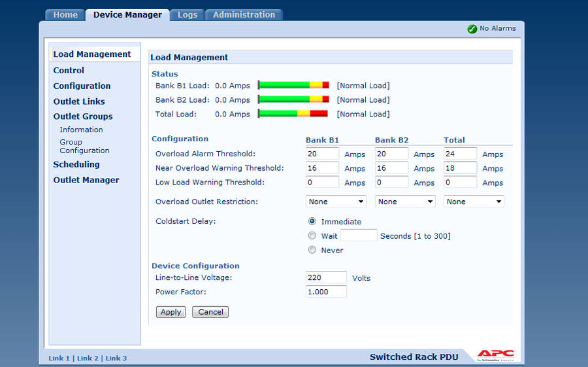Open Outlet Manager in the sidebar
Screen dimensions: 588x367
(x=86, y=180)
